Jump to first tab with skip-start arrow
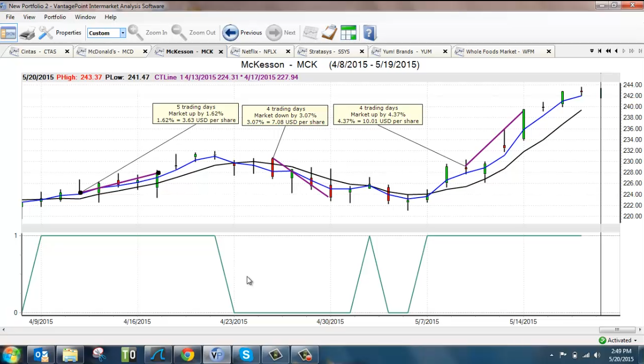The width and height of the screenshot is (644, 364). tap(600, 51)
